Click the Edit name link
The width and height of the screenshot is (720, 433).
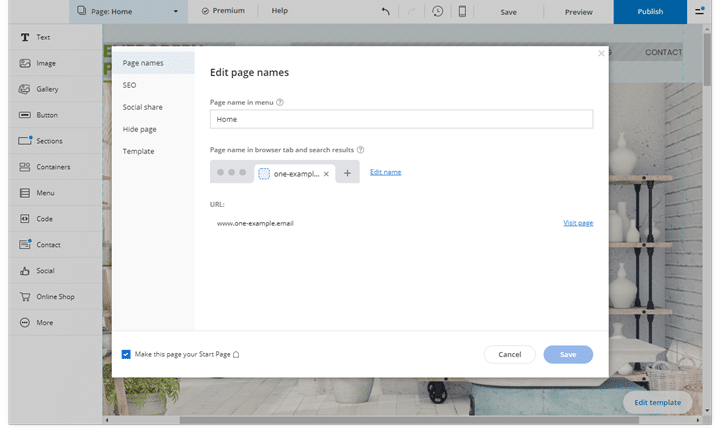(385, 172)
